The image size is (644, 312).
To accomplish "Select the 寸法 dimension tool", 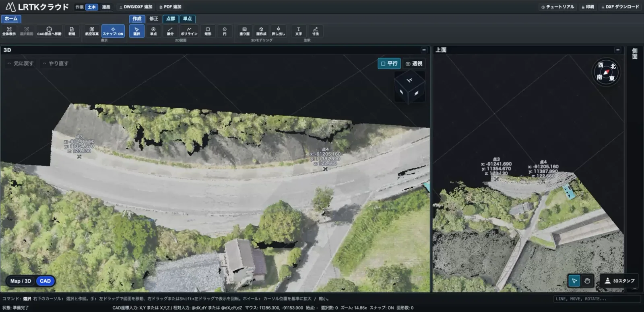I will pyautogui.click(x=315, y=31).
